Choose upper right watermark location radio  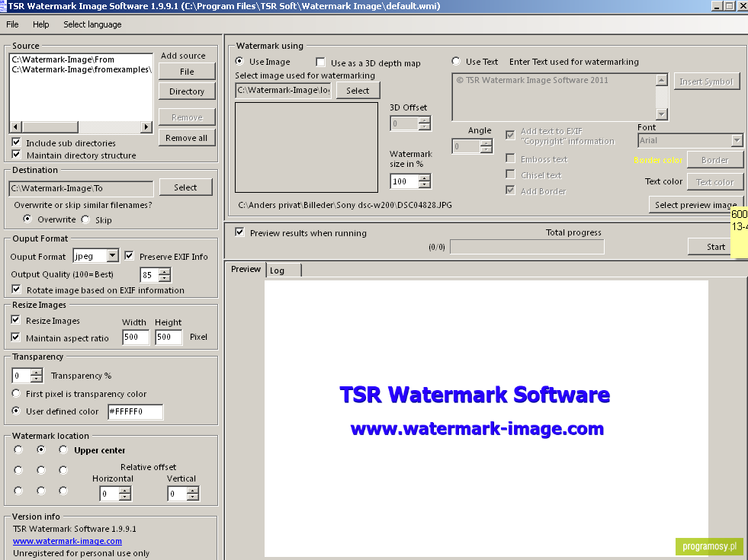63,450
